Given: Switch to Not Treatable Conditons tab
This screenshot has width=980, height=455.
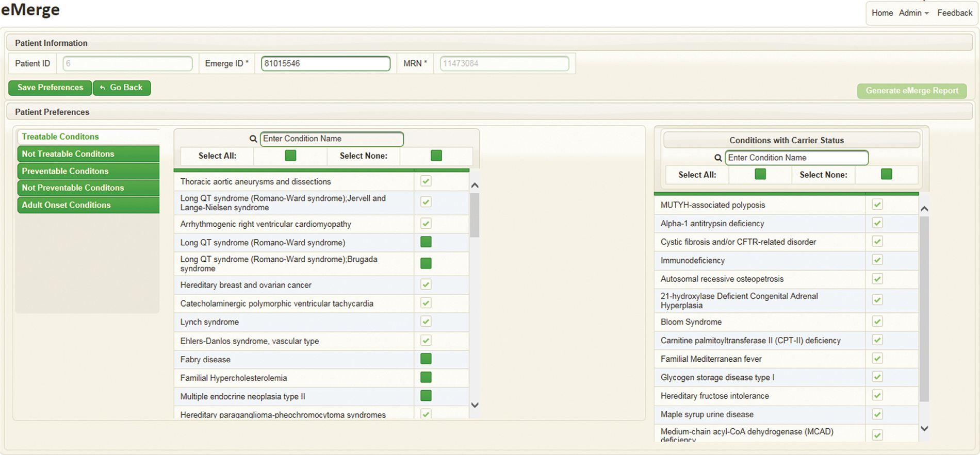Looking at the screenshot, I should point(88,154).
